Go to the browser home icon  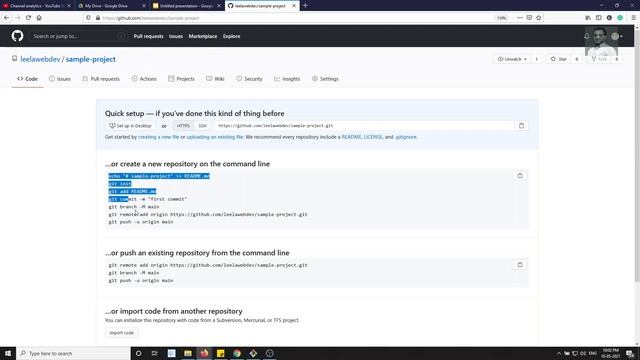point(39,18)
